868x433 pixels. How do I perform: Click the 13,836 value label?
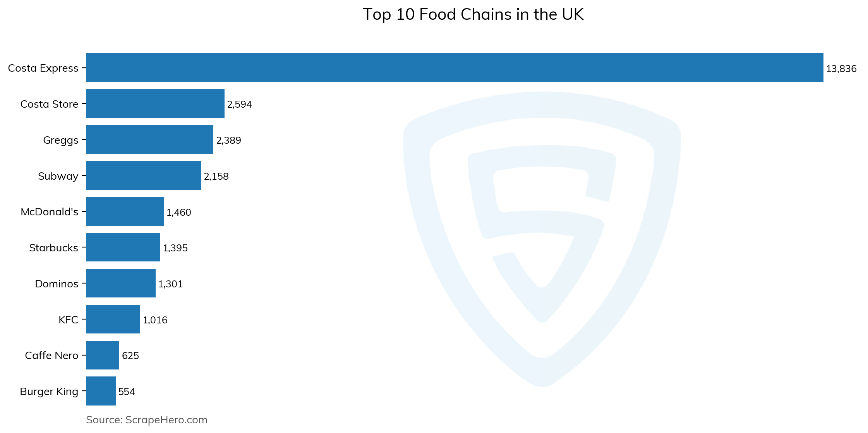pos(841,69)
